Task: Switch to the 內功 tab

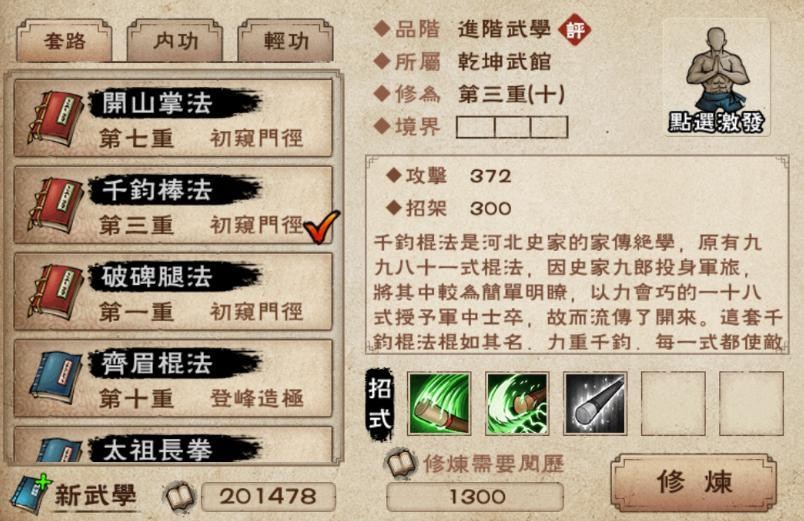Action: (x=175, y=41)
